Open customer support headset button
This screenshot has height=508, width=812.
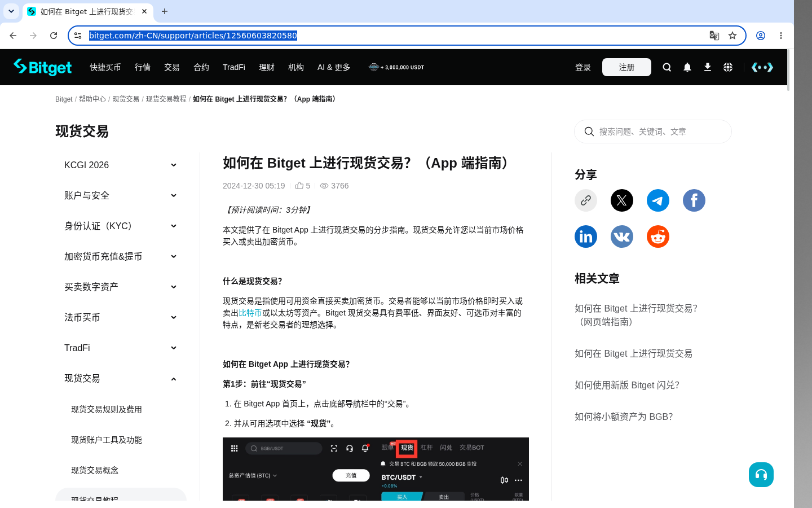click(761, 475)
